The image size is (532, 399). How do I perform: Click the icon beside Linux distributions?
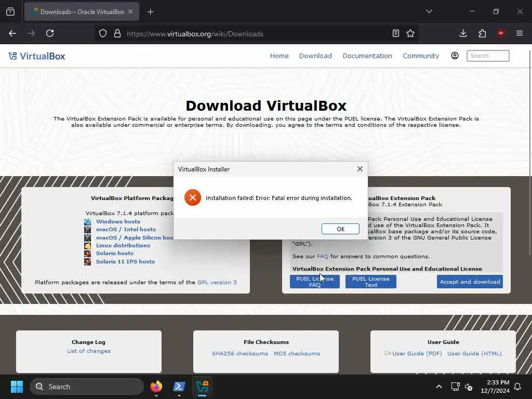pyautogui.click(x=87, y=246)
